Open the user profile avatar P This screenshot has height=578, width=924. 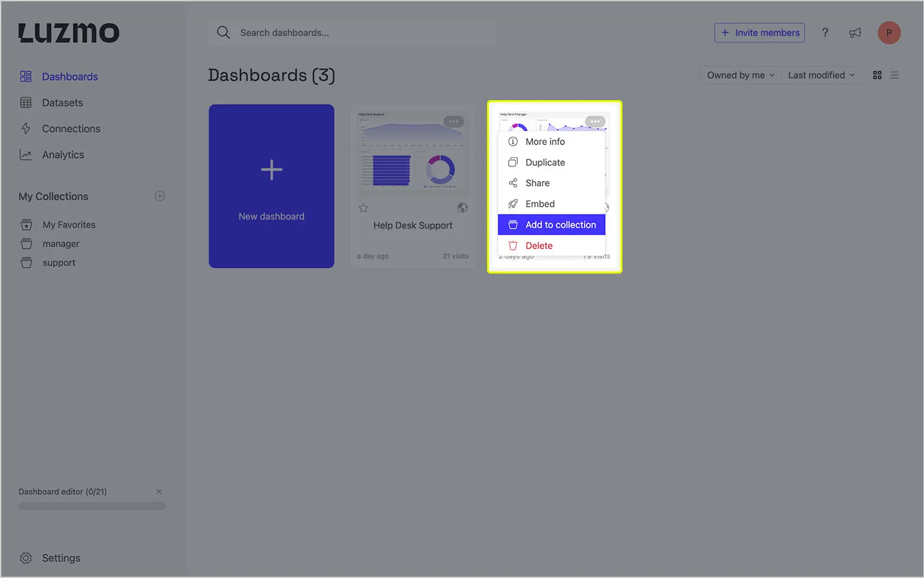pyautogui.click(x=889, y=33)
